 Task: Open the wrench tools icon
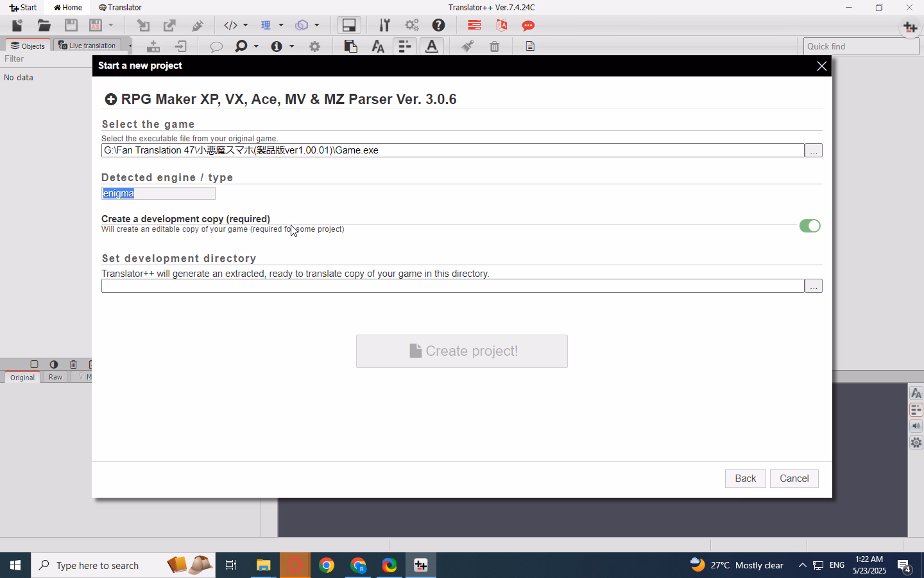click(x=384, y=25)
